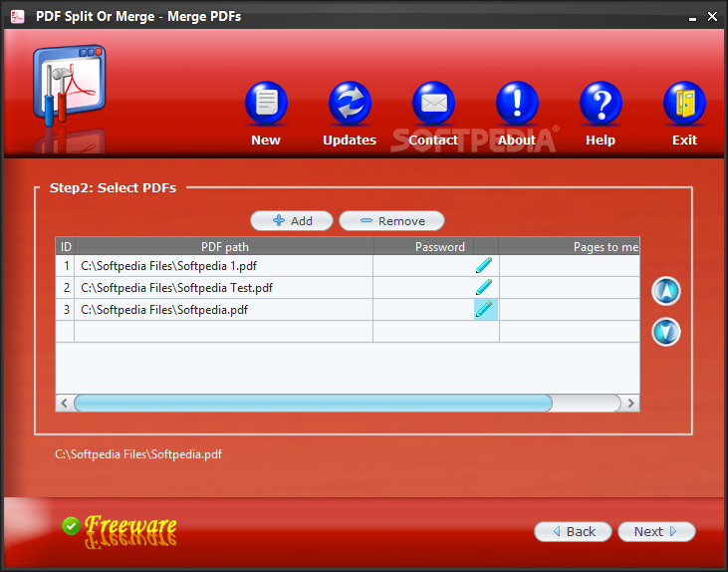Remove the selected PDF from list
This screenshot has width=728, height=572.
tap(391, 220)
